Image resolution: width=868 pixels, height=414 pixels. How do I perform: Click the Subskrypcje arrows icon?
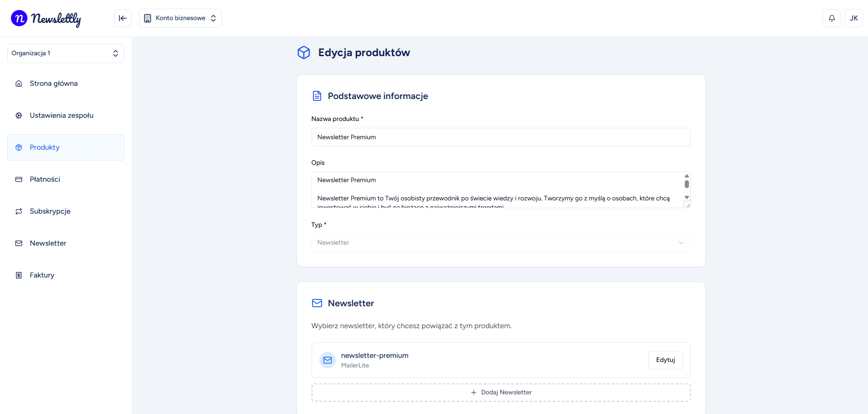point(19,211)
